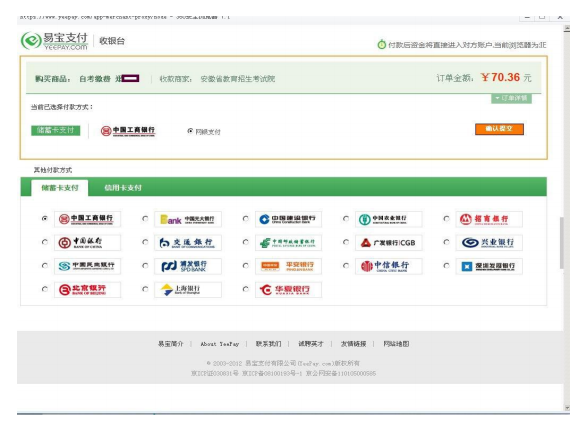Viewport: 579px width, 434px height.
Task: Choose SPD Bank radio button
Action: tap(145, 265)
